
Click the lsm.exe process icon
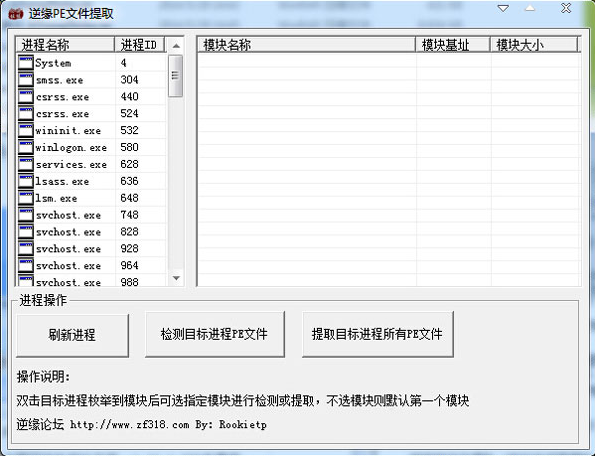pyautogui.click(x=25, y=198)
